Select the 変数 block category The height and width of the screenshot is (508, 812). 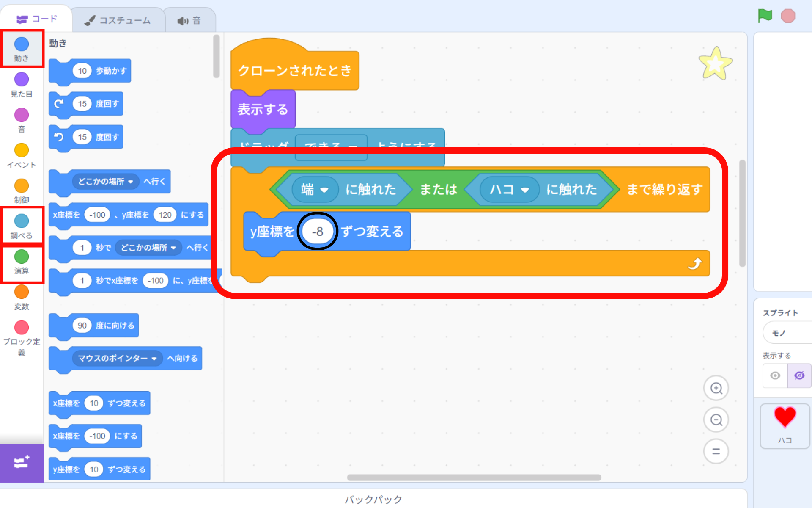tap(22, 297)
